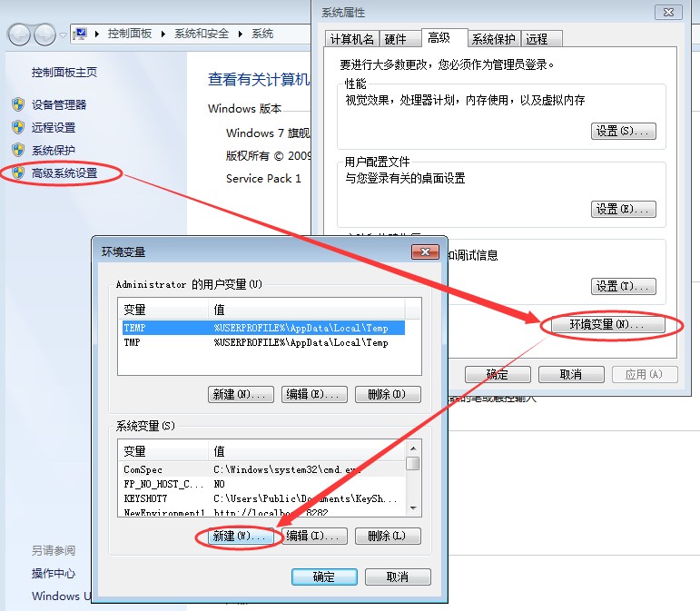
Task: Click the Back navigation arrow button
Action: 20,34
